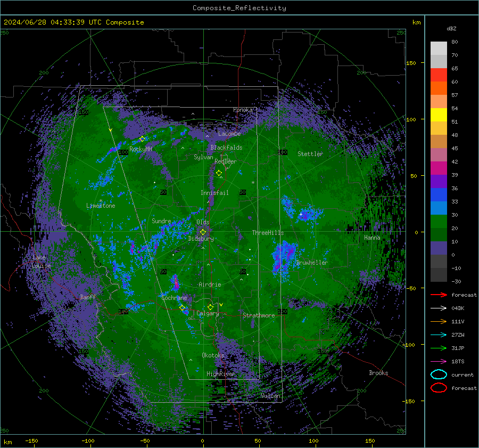Click the ThreeHills town label
Screen dimensions: 479x448
coord(268,233)
